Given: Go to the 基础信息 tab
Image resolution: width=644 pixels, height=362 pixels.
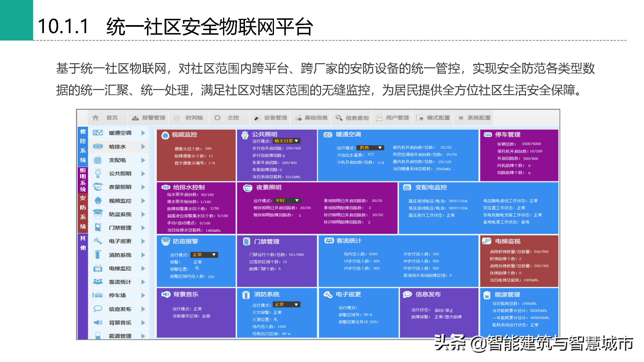Looking at the screenshot, I should point(311,118).
